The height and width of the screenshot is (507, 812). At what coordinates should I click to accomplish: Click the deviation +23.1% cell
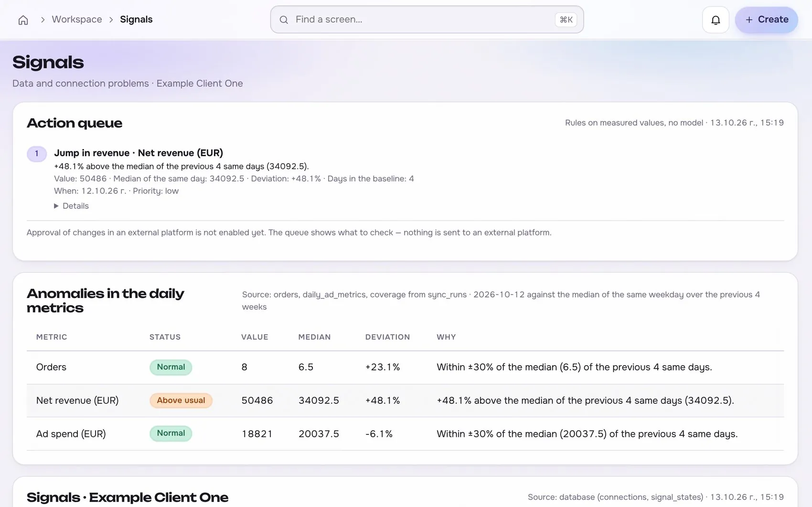(383, 367)
